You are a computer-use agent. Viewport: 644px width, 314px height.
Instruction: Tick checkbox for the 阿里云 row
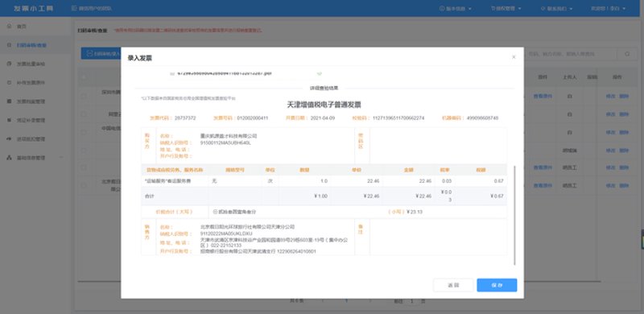tap(84, 114)
